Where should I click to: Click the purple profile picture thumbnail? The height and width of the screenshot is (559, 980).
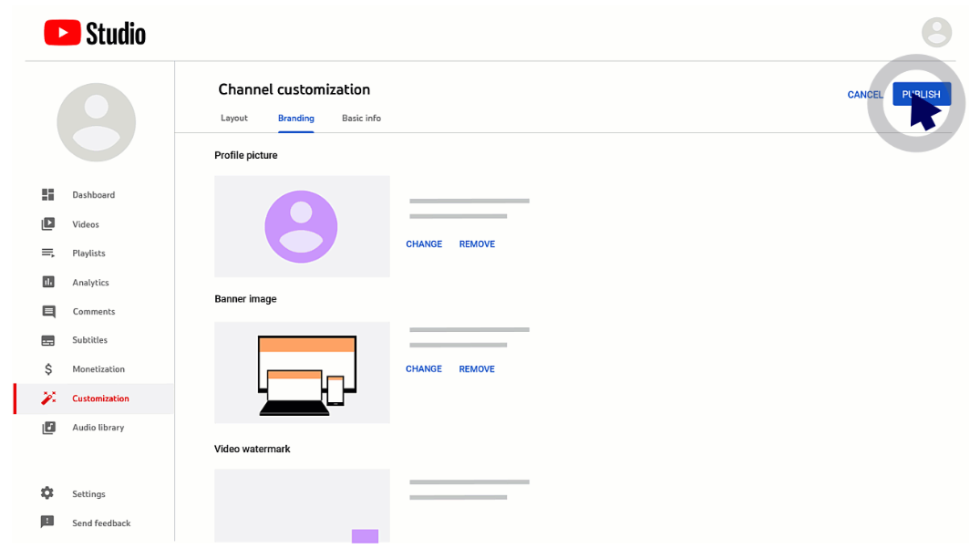click(x=301, y=226)
